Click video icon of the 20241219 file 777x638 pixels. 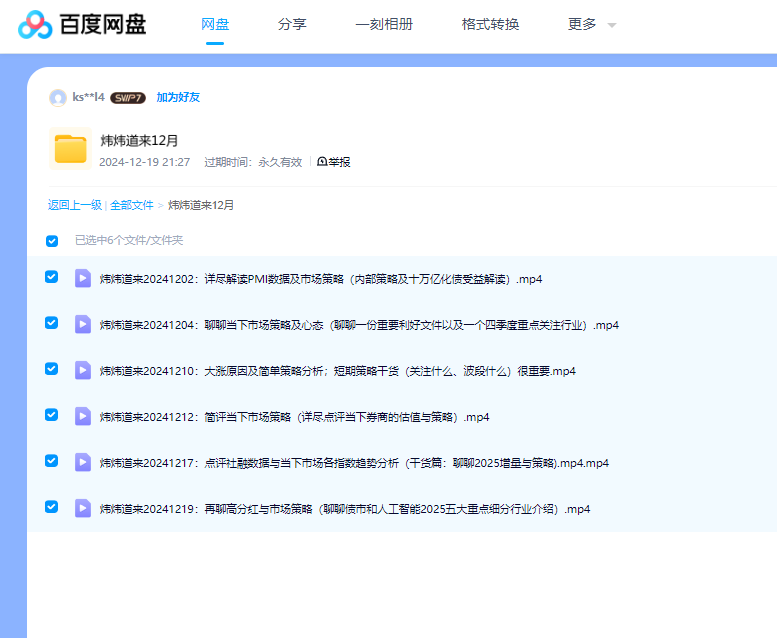tap(83, 508)
